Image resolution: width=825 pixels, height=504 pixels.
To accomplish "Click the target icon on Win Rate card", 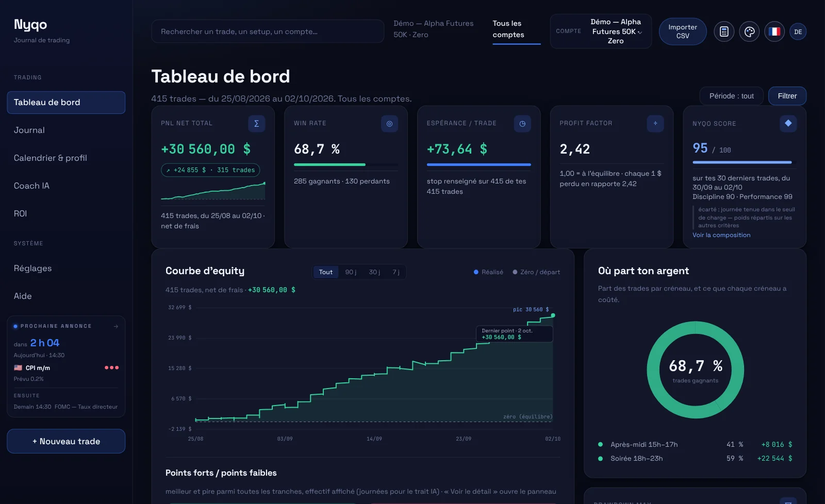I will (389, 124).
